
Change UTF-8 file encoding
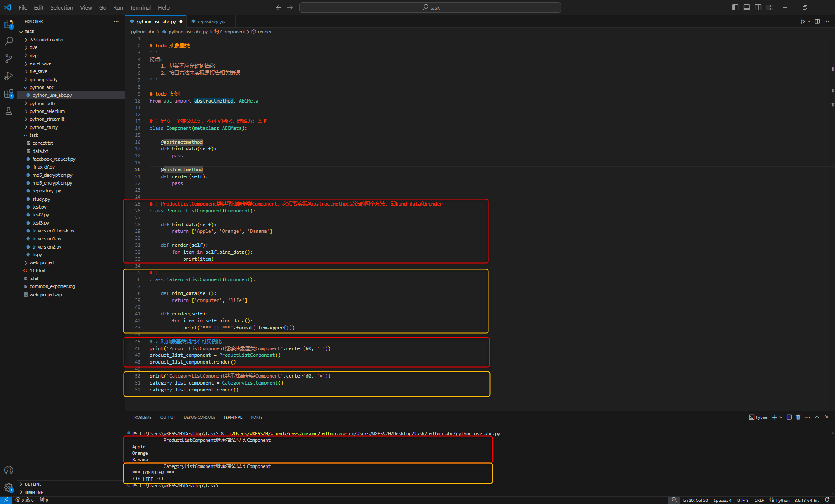click(743, 500)
